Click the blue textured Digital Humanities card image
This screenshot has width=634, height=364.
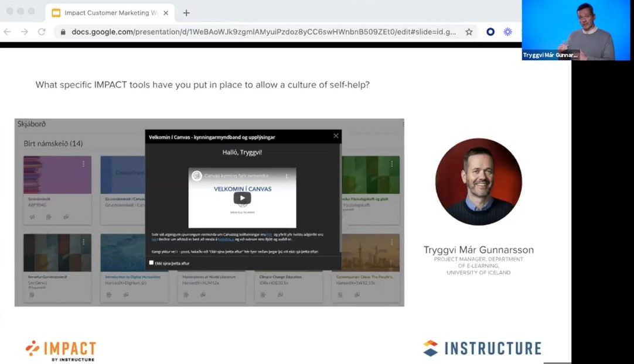(x=123, y=252)
